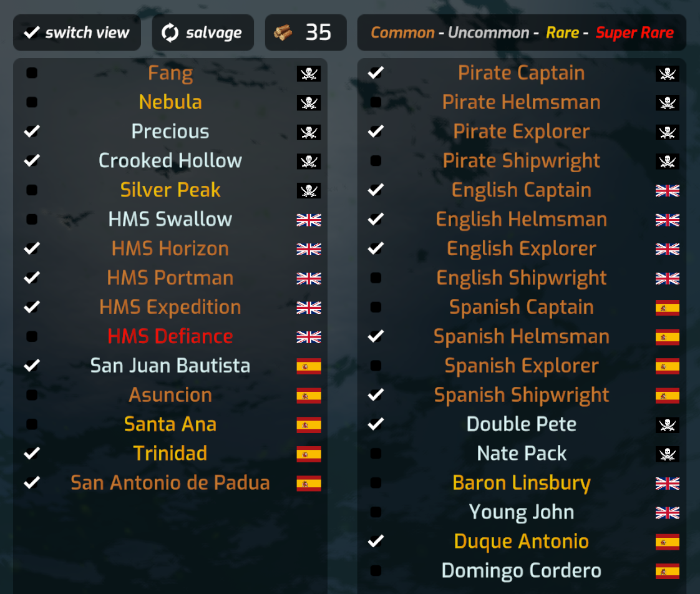Click the wood logs resource icon
700x594 pixels.
pyautogui.click(x=283, y=32)
